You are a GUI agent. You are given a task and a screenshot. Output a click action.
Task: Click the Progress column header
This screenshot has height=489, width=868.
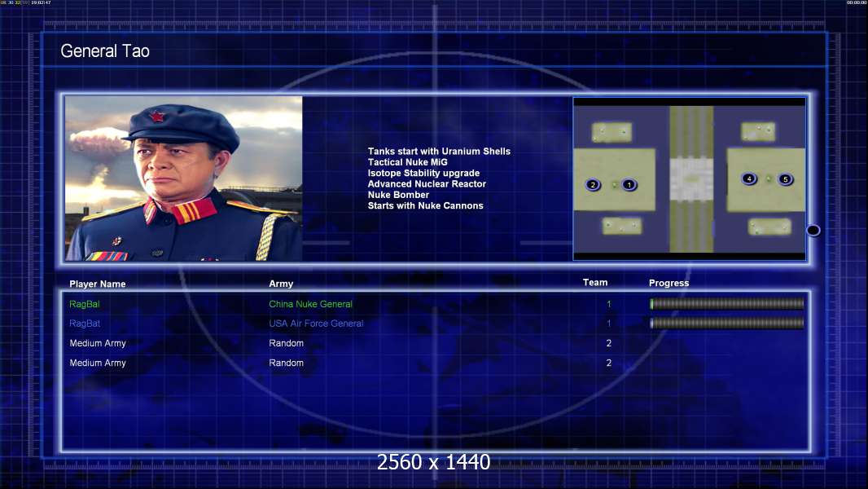click(x=669, y=283)
